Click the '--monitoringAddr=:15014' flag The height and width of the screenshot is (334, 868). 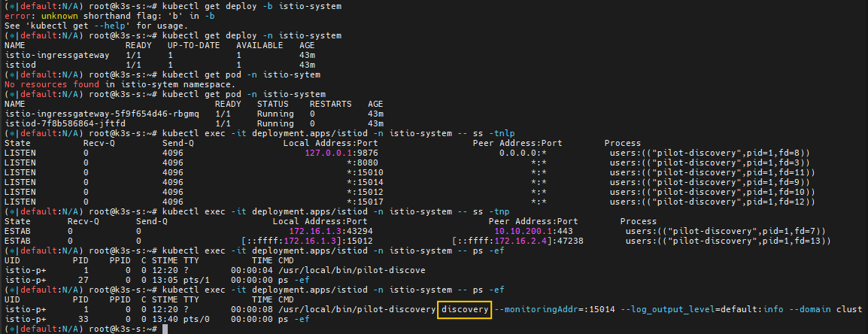pyautogui.click(x=554, y=309)
